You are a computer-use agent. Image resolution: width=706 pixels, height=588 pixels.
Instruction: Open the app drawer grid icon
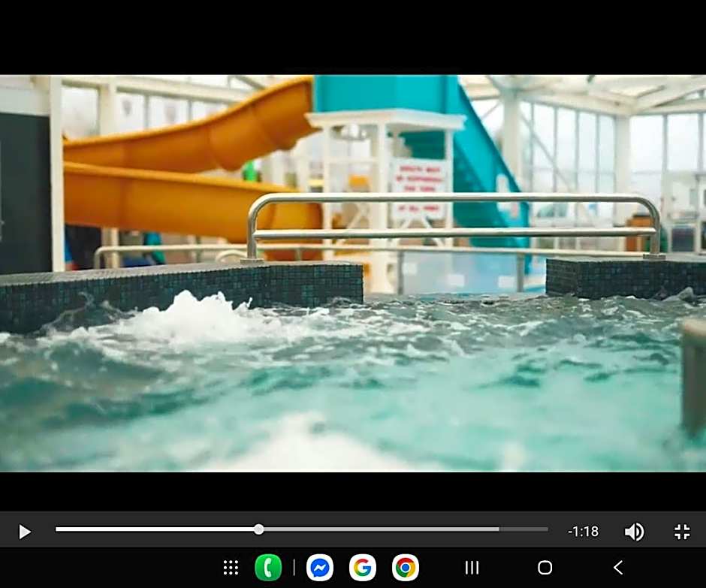[231, 568]
